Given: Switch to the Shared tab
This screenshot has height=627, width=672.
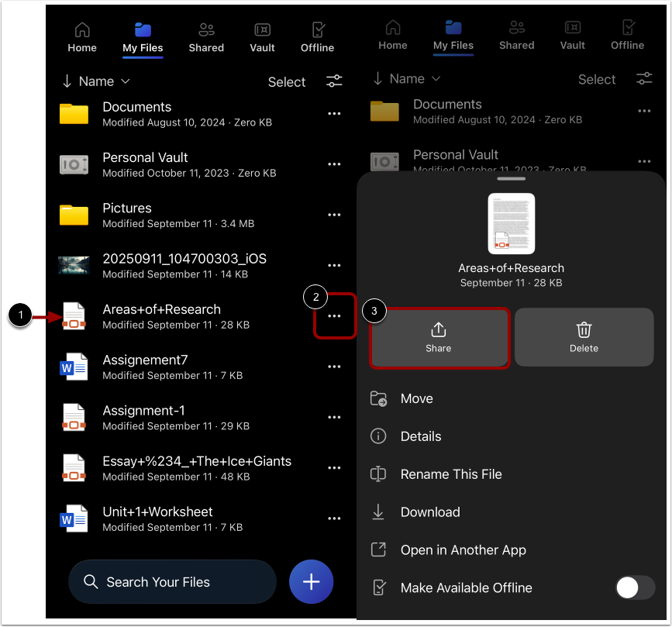Looking at the screenshot, I should tap(205, 36).
